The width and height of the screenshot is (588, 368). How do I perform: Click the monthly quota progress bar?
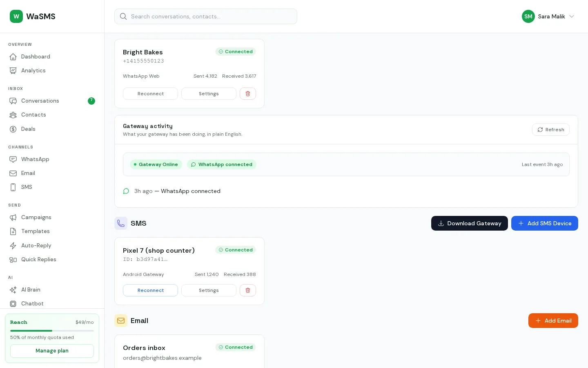[52, 330]
